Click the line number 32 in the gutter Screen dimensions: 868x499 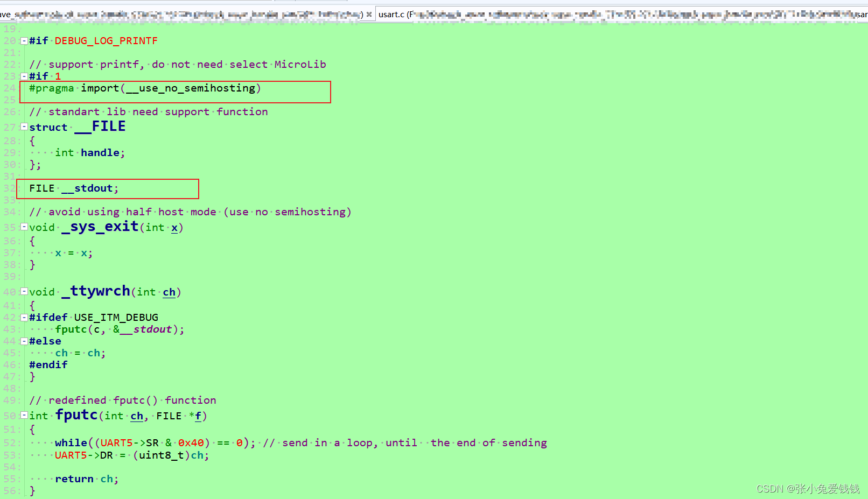(10, 188)
